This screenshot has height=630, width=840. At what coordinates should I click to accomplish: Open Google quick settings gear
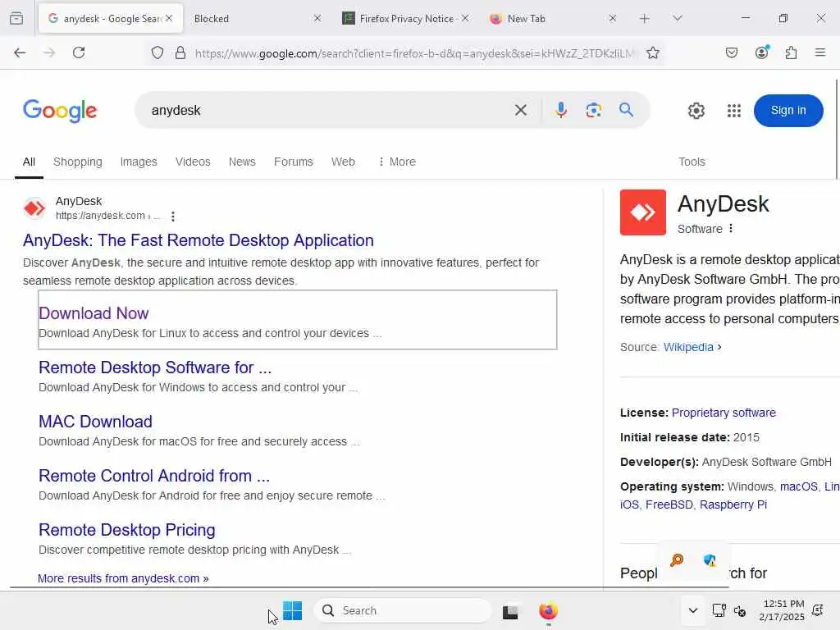pos(696,111)
